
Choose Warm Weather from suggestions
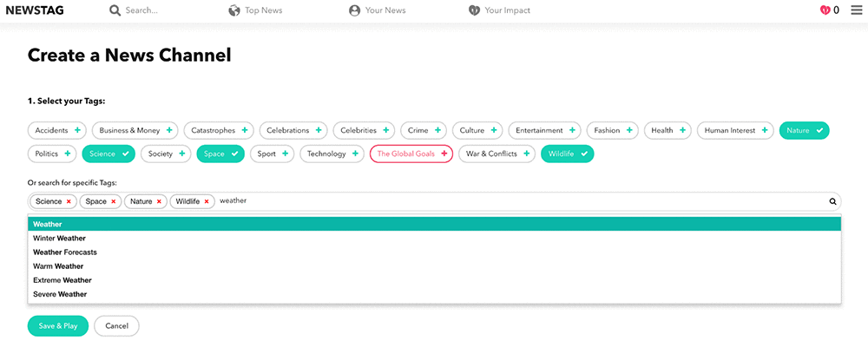[x=435, y=266]
